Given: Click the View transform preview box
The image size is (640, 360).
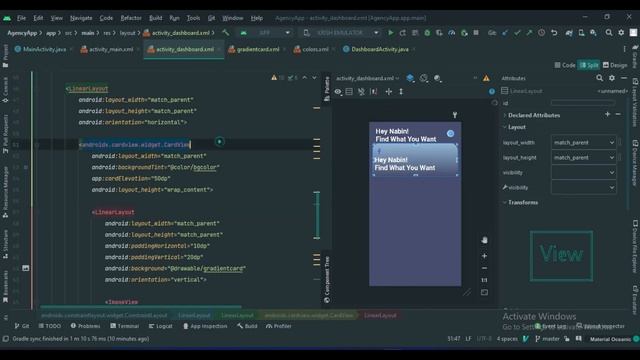Looking at the screenshot, I should tap(561, 256).
